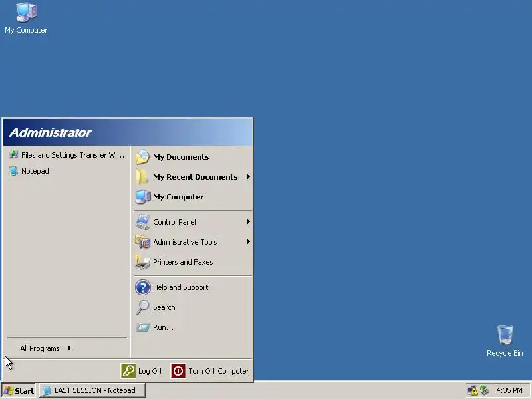Click the Administrative Tools icon
This screenshot has height=399, width=532.
142,242
